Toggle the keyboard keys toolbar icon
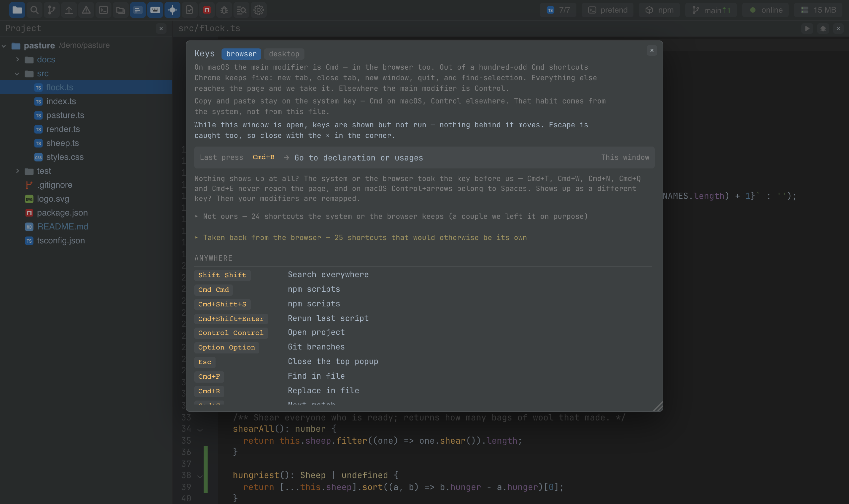 (155, 10)
